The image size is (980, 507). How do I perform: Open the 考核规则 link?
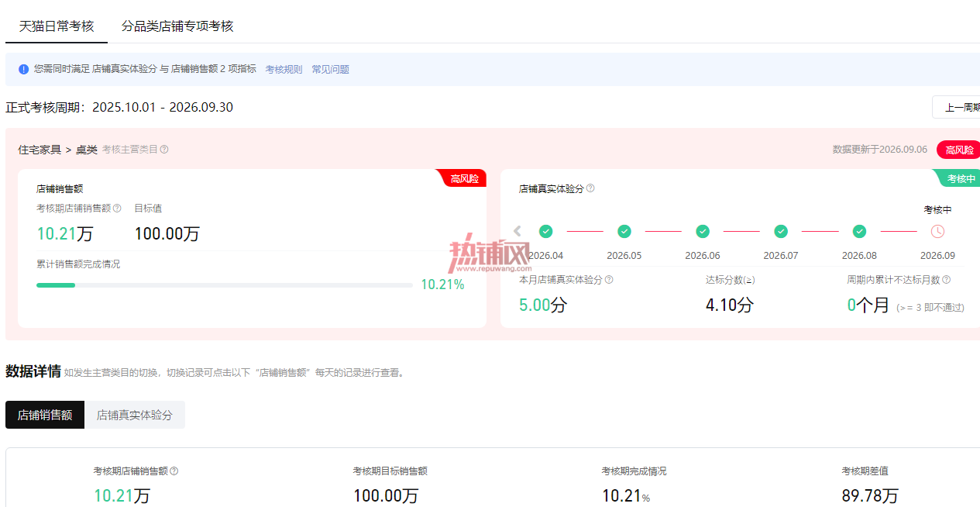284,69
